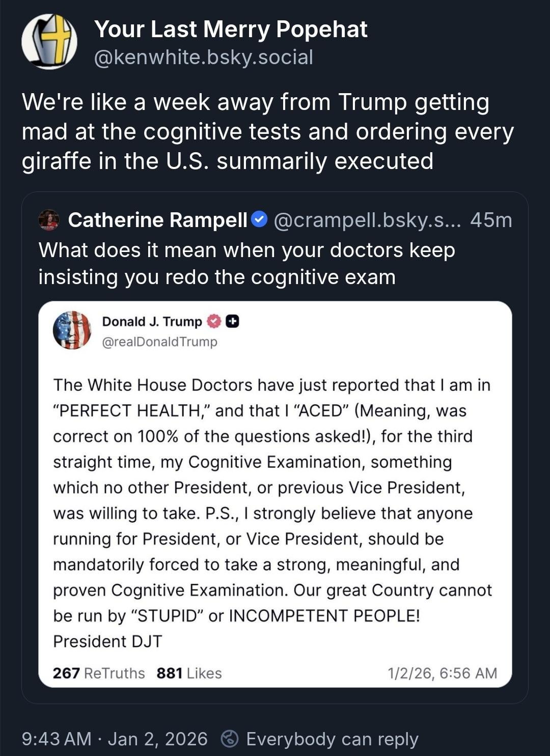Image resolution: width=550 pixels, height=756 pixels.
Task: Click Donald J. Trump's flag avatar
Action: 72,330
